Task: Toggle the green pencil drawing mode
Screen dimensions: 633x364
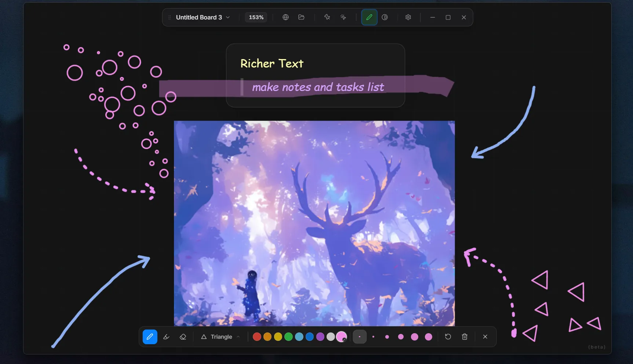Action: 369,17
